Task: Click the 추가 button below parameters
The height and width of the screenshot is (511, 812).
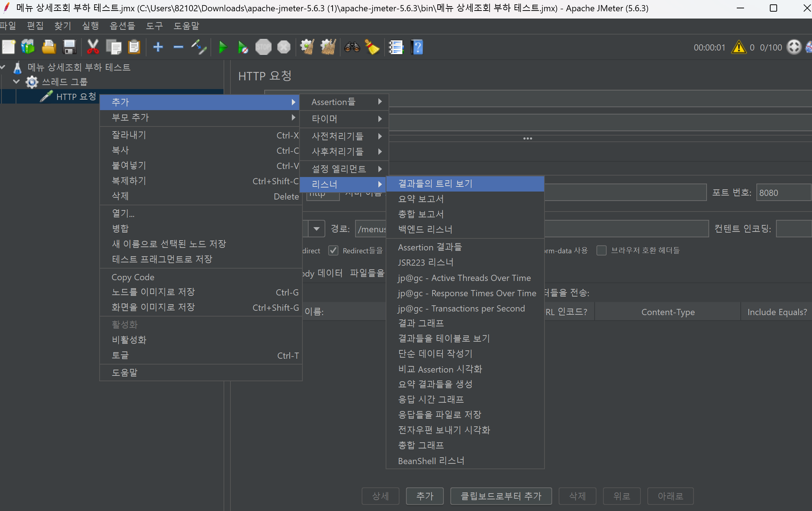Action: coord(425,496)
